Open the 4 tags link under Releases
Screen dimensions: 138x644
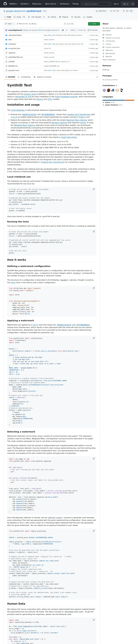coord(106,70)
